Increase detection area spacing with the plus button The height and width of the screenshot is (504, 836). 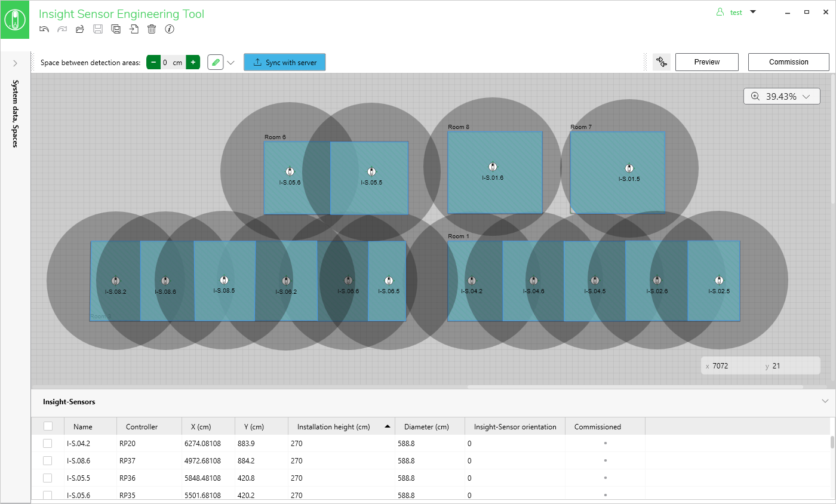click(193, 62)
